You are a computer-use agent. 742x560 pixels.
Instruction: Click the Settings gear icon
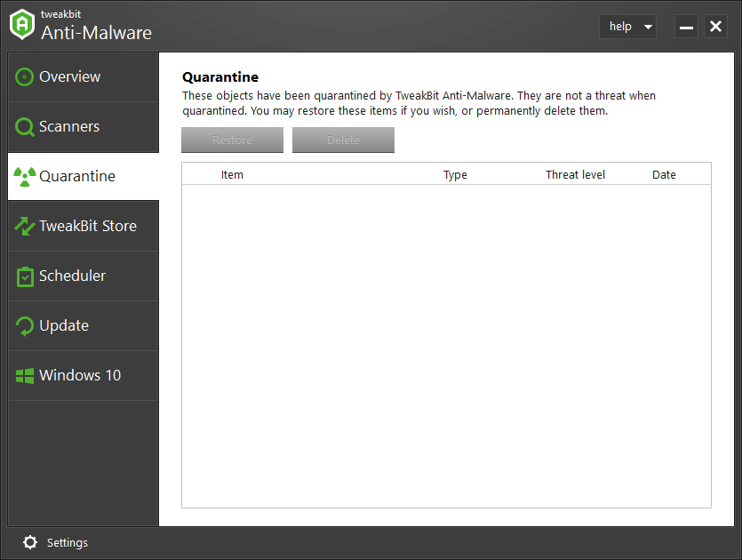coord(30,542)
